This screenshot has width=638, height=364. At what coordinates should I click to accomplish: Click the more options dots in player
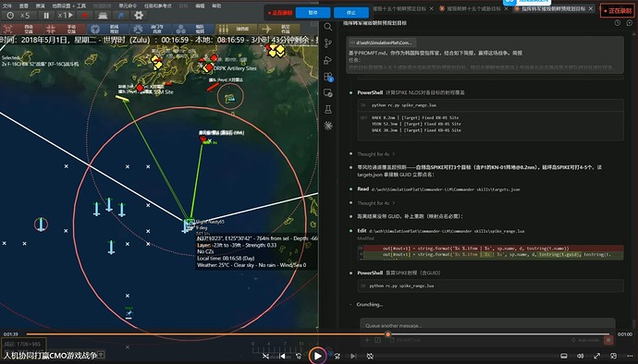point(630,356)
